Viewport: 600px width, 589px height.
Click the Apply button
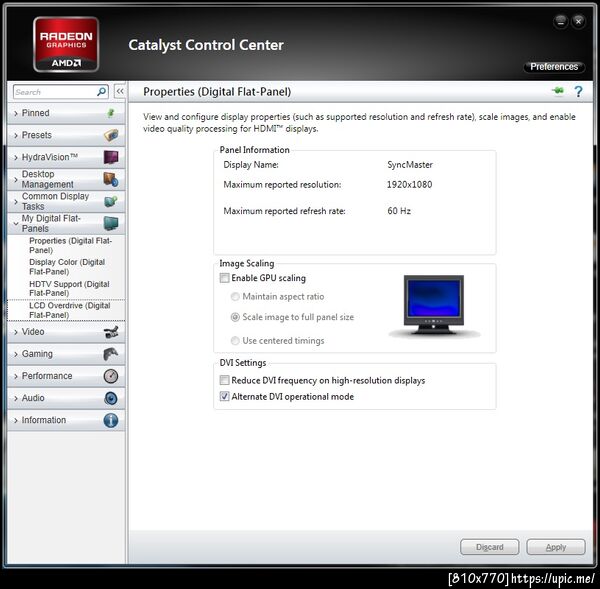[556, 547]
